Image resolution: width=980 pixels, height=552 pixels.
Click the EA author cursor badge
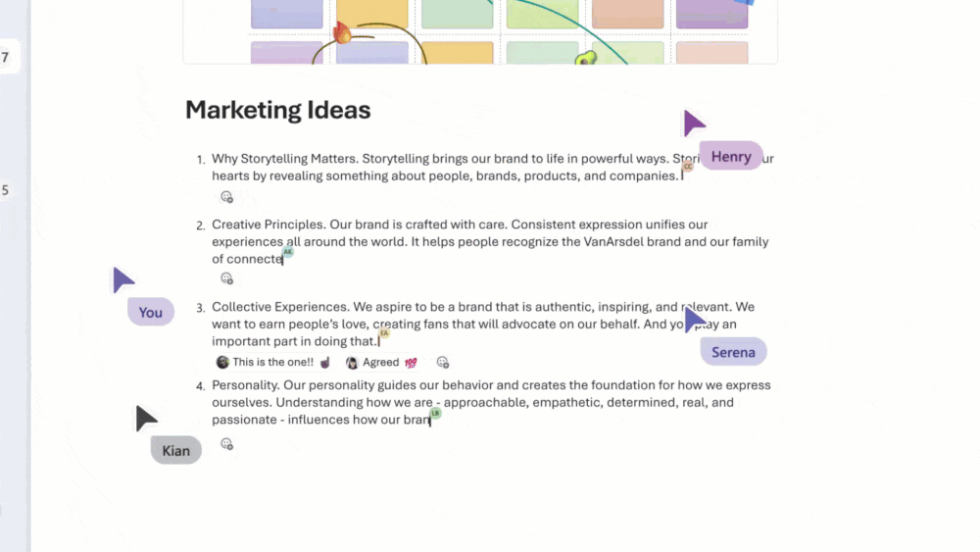(x=384, y=333)
